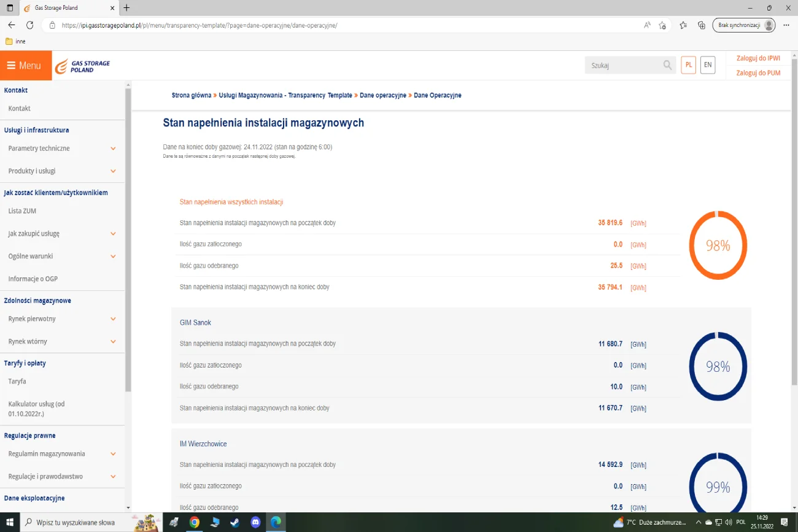Expand Jak zakupić usługę submenu
Viewport: 798px width, 532px height.
113,234
